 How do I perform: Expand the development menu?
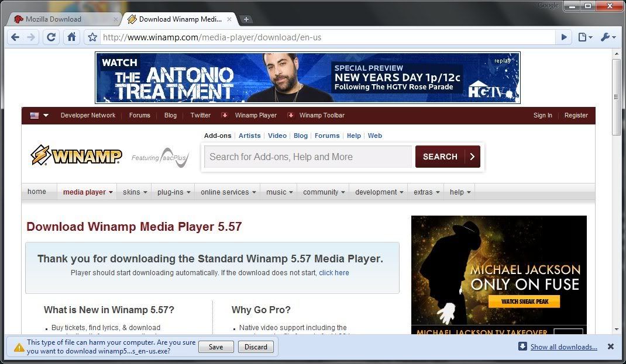pos(379,192)
